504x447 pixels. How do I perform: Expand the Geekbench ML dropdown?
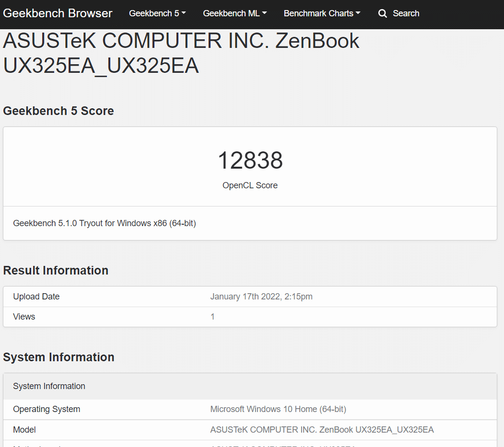(234, 13)
